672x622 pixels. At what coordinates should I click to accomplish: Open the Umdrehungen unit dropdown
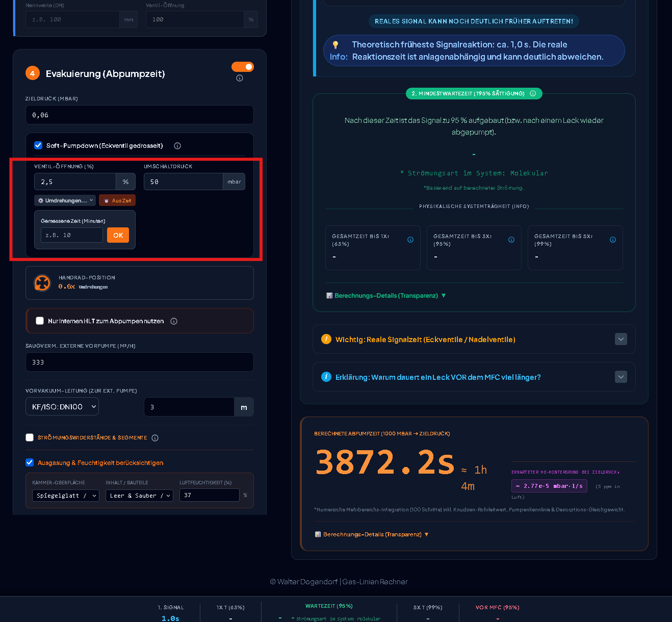click(x=65, y=200)
